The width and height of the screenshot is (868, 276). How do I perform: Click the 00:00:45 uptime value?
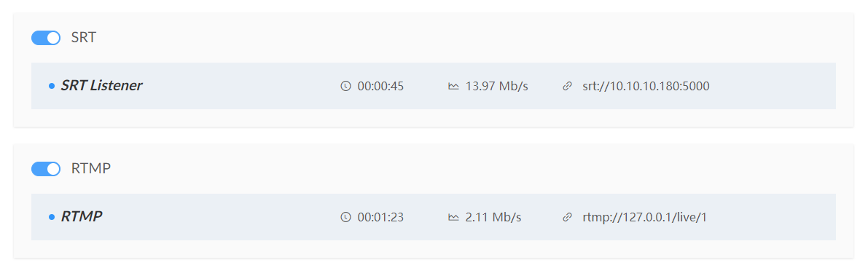pyautogui.click(x=380, y=86)
